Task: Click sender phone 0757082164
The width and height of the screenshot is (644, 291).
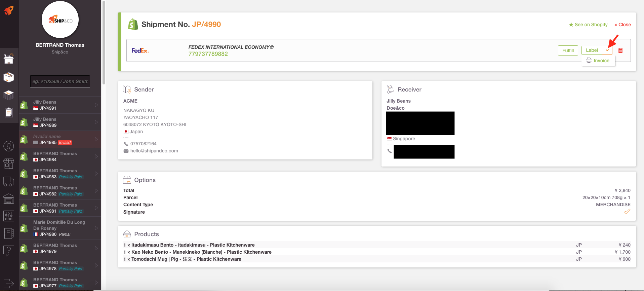Action: point(144,144)
